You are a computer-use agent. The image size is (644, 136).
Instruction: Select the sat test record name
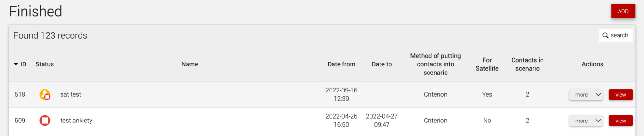pyautogui.click(x=71, y=94)
